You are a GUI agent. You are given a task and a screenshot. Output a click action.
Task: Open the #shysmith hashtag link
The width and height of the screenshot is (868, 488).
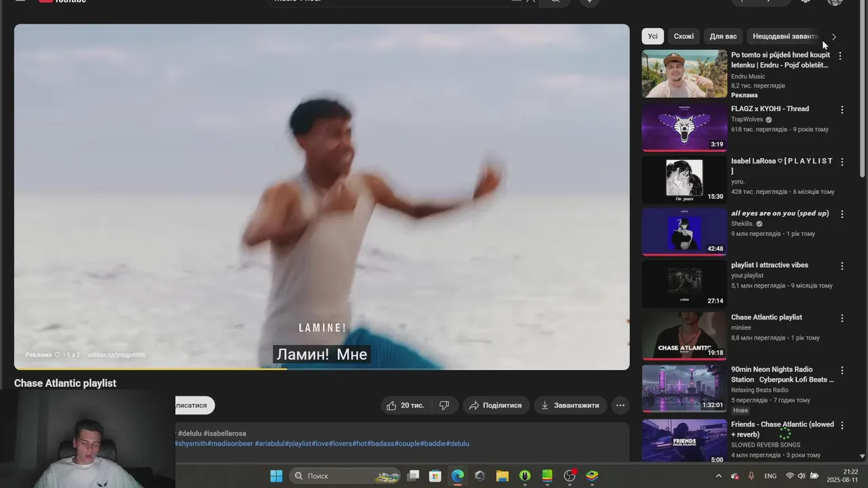(x=191, y=443)
